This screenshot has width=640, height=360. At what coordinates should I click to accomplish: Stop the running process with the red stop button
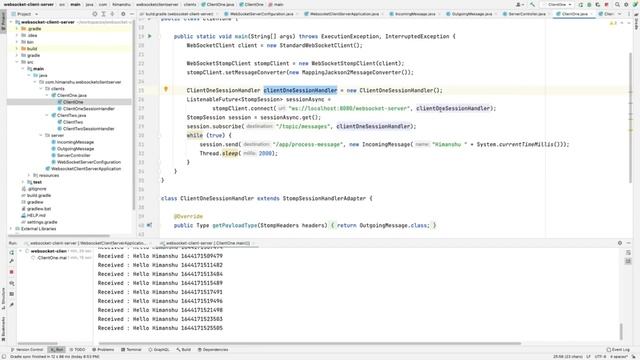point(11,272)
